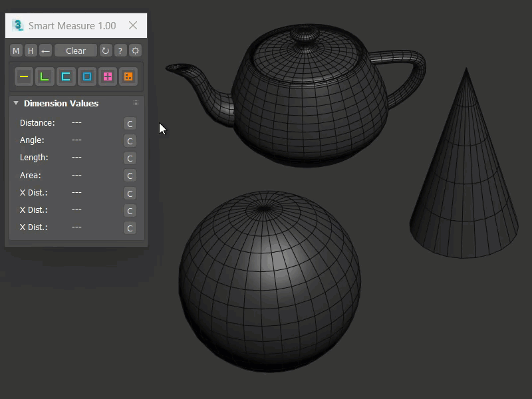Image resolution: width=532 pixels, height=399 pixels.
Task: Click the refresh arrow icon
Action: point(105,51)
